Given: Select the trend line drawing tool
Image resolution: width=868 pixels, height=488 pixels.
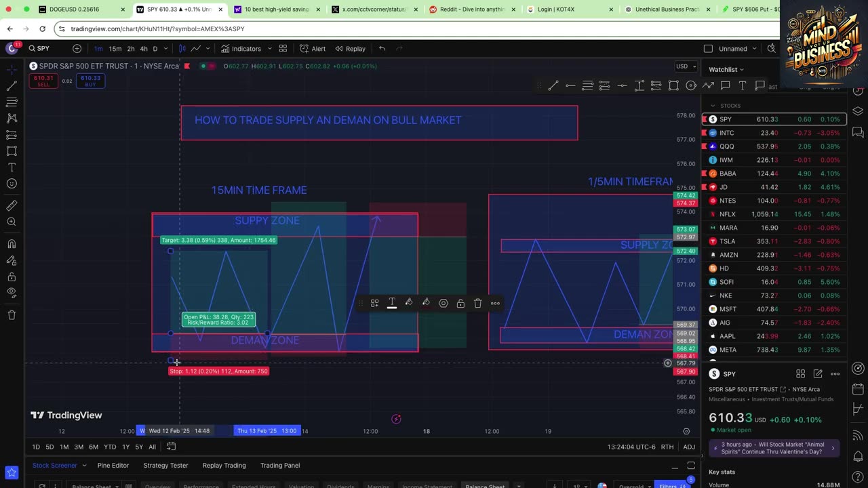Looking at the screenshot, I should pyautogui.click(x=12, y=86).
